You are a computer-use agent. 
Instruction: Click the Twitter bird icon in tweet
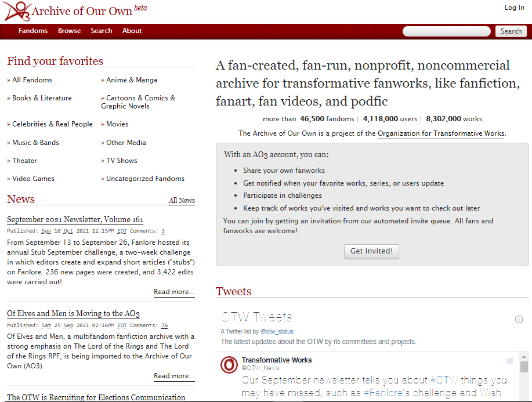coord(509,360)
